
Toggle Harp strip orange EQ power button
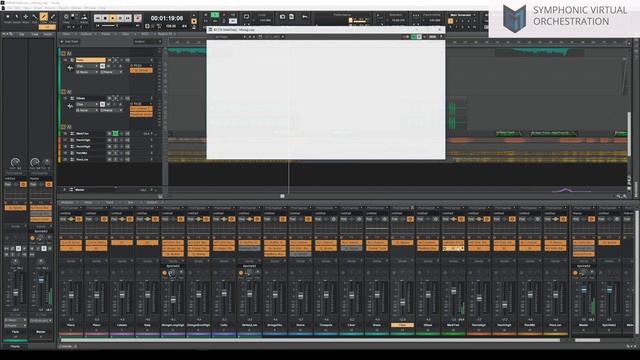[x=155, y=220]
